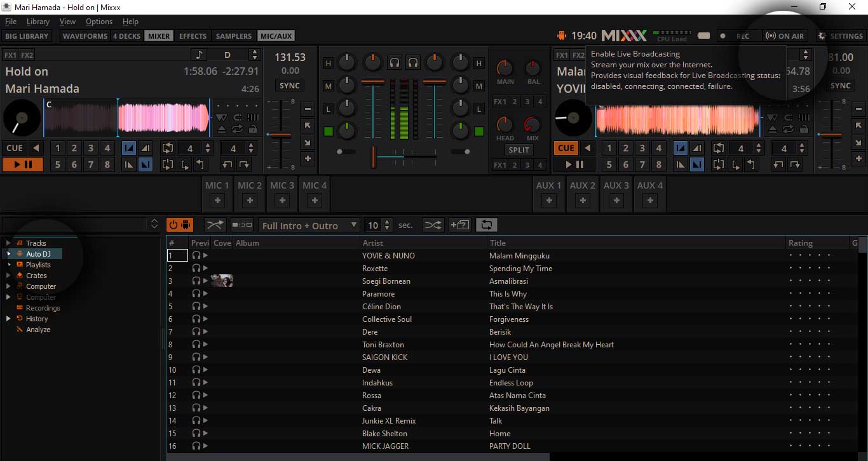Open Full Intro + Outro dropdown
The height and width of the screenshot is (461, 868).
click(x=309, y=225)
